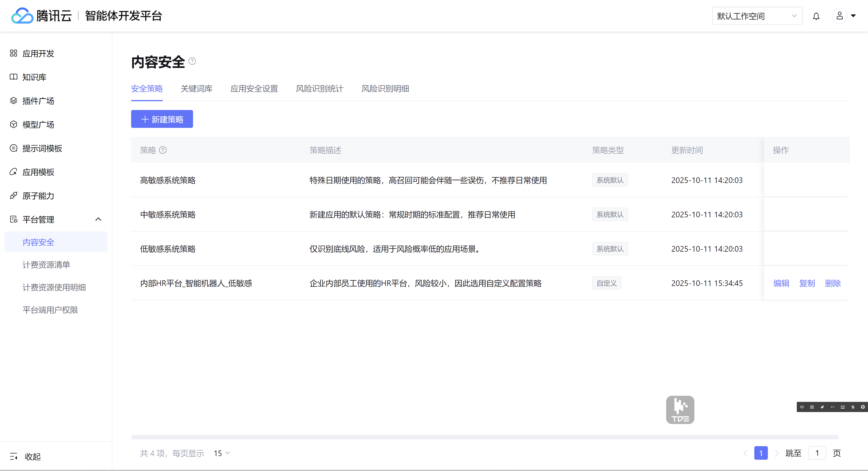Click help icon beside 内容安全 title
868x471 pixels.
pos(192,61)
